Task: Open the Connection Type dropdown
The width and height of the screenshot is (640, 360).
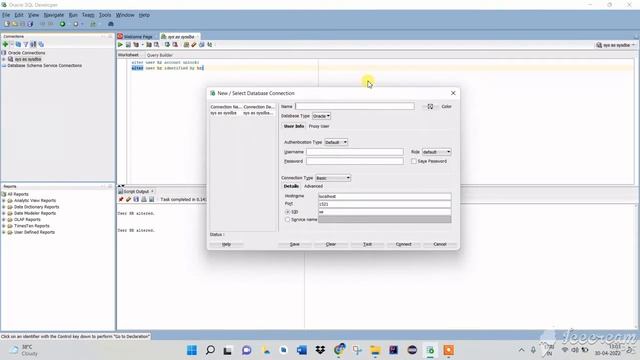Action: (x=333, y=178)
